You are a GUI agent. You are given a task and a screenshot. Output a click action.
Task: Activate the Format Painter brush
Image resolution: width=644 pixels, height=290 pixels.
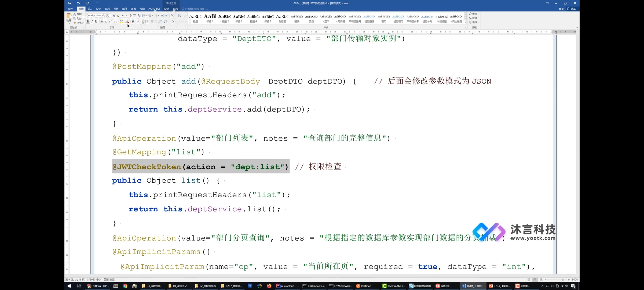pos(75,23)
